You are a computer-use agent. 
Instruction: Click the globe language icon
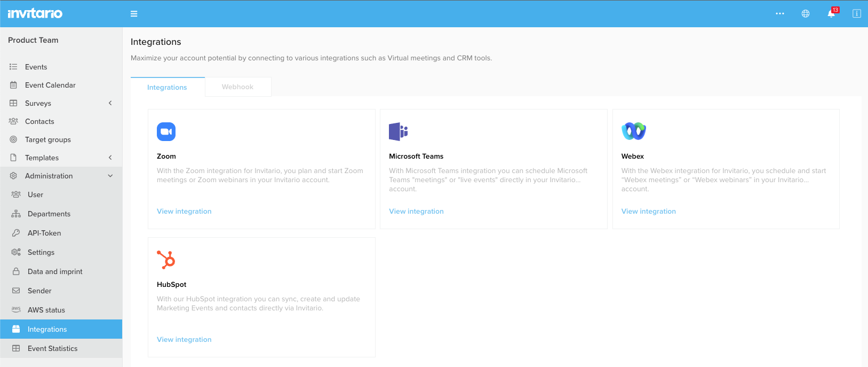pos(806,14)
